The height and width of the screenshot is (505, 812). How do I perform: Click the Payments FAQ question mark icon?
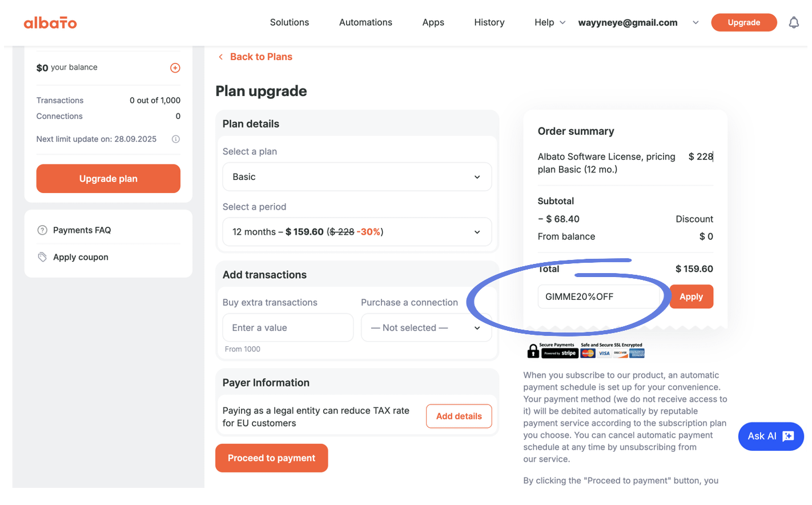click(42, 230)
